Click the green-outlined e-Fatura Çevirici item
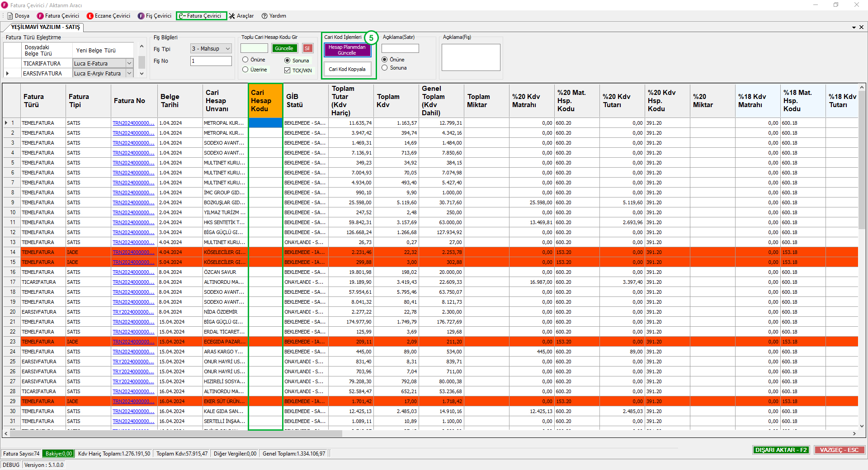 (201, 16)
